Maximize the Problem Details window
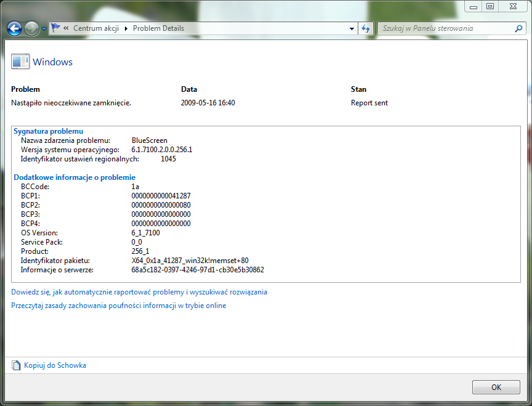The image size is (532, 406). [x=490, y=6]
